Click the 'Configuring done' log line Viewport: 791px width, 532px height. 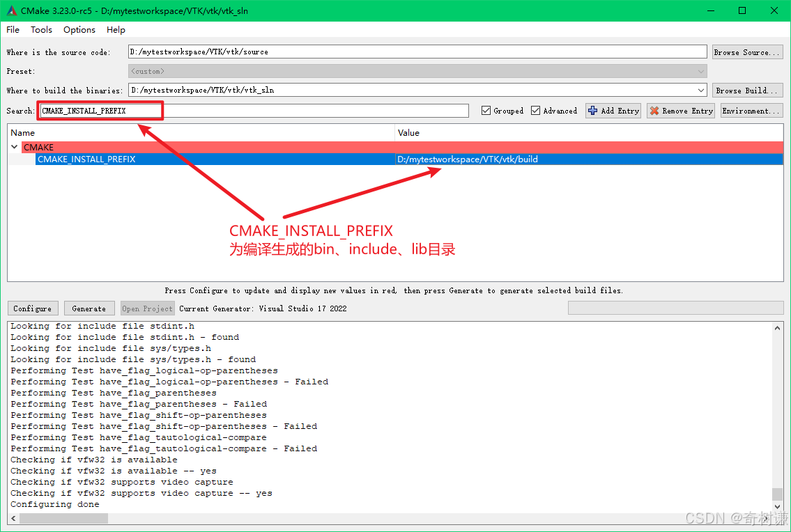[55, 504]
